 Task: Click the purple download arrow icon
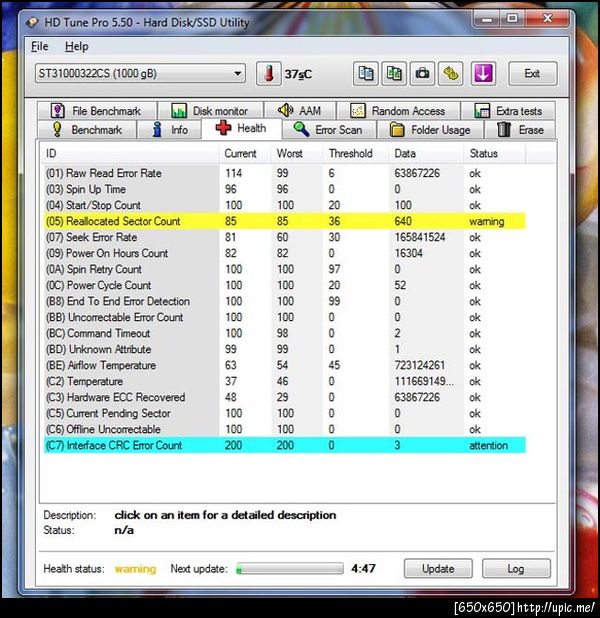(x=483, y=74)
